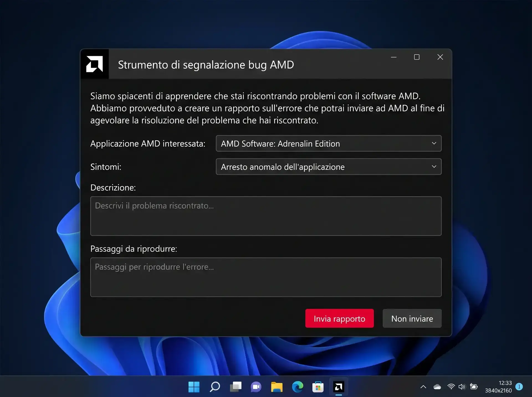Click the Descrizione: label

coord(113,188)
